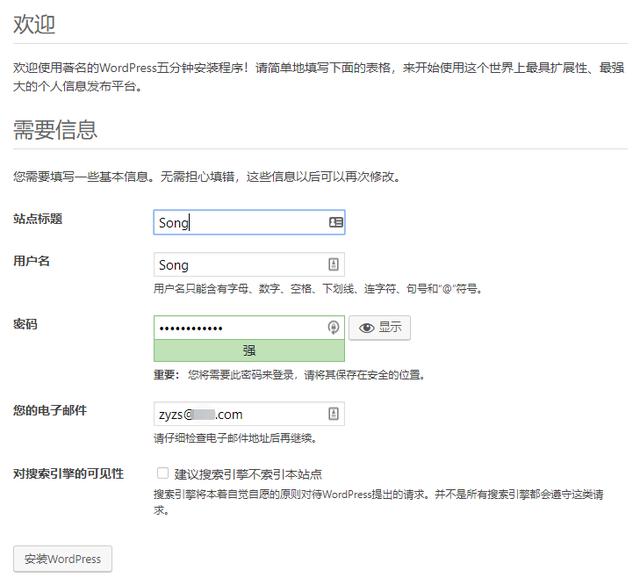Click the autofill icon in the email field
This screenshot has height=585, width=640.
pyautogui.click(x=334, y=413)
